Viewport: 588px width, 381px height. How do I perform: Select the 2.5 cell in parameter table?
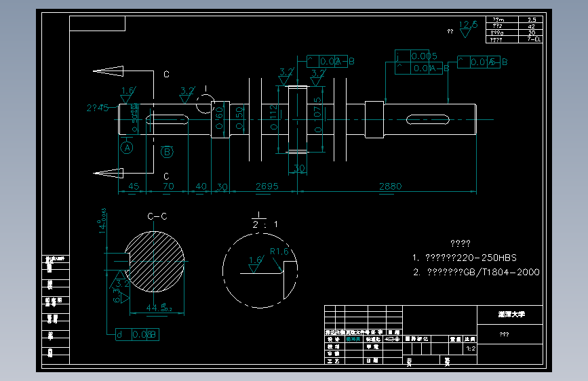[530, 20]
